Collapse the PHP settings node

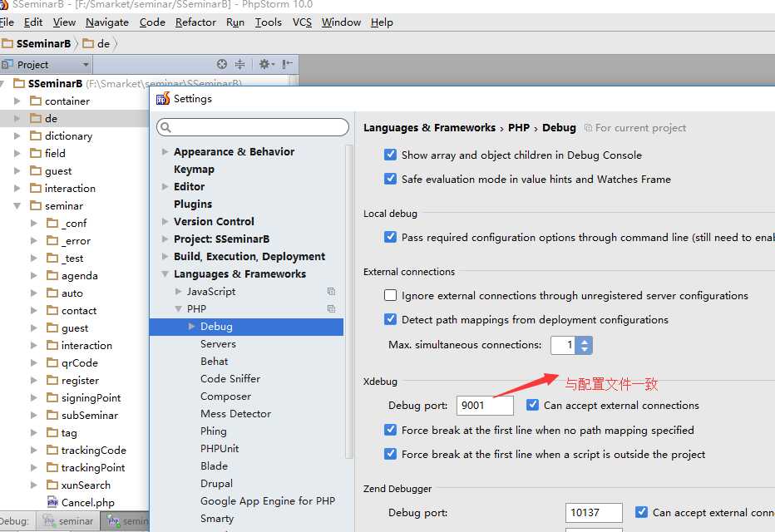point(179,308)
